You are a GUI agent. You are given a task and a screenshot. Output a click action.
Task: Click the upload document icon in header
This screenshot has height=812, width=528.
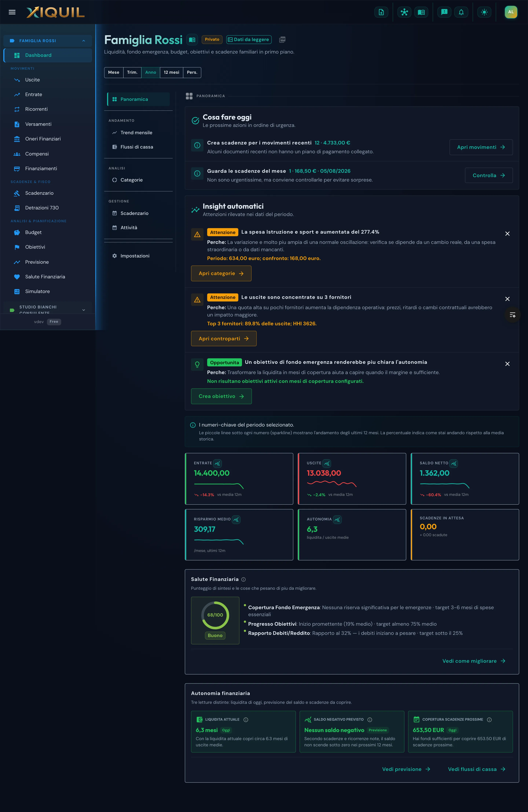click(381, 12)
